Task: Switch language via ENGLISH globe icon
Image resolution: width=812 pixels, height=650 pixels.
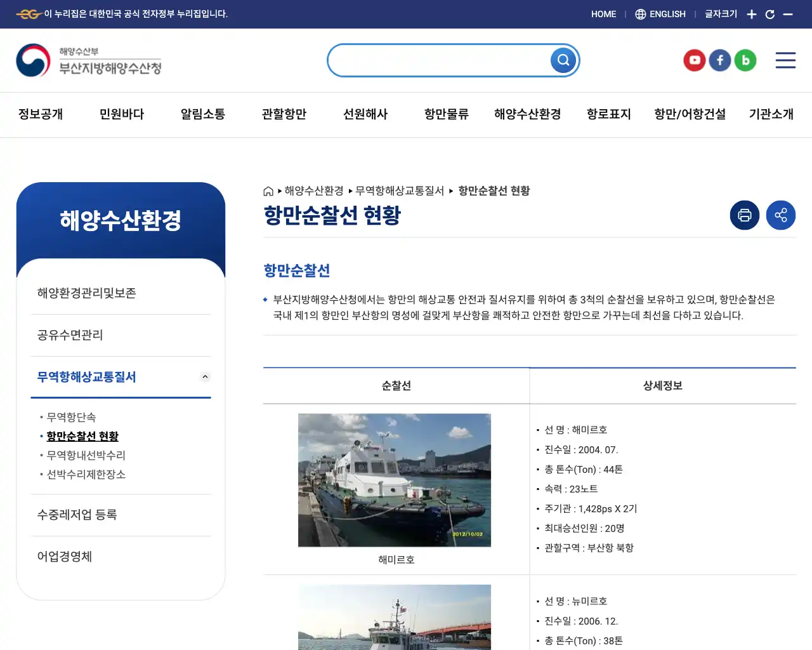Action: [x=660, y=14]
